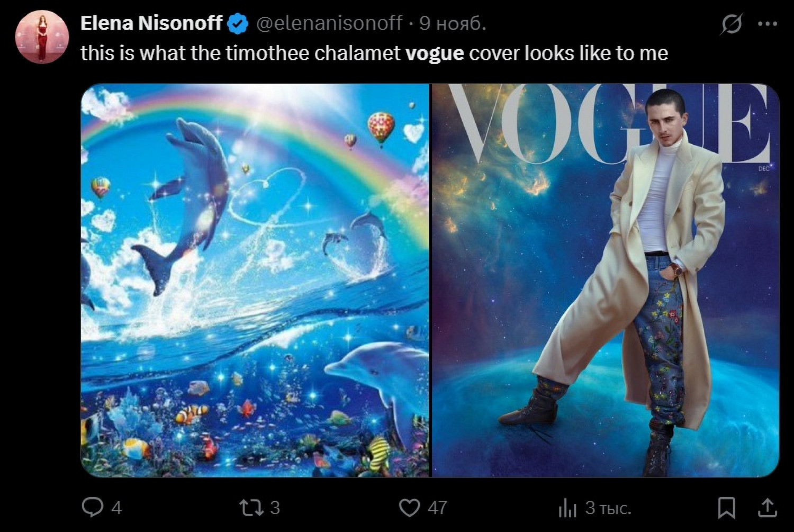Click the post date 9 нояб.

point(452,23)
